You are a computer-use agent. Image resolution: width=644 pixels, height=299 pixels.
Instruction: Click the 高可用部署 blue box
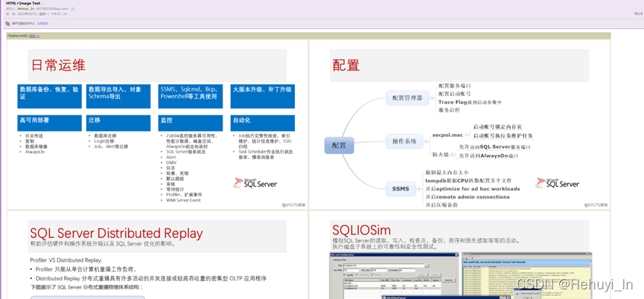coord(49,123)
